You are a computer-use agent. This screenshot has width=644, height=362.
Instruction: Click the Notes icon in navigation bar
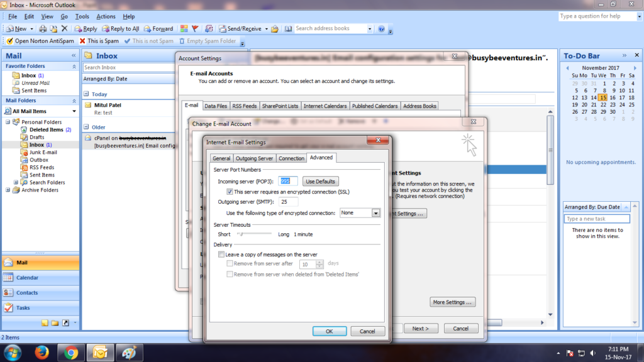(45, 323)
